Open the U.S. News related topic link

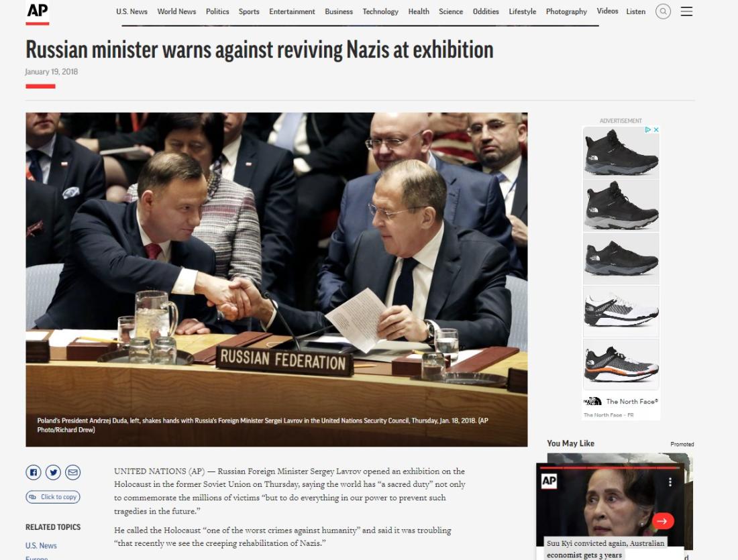[x=41, y=545]
